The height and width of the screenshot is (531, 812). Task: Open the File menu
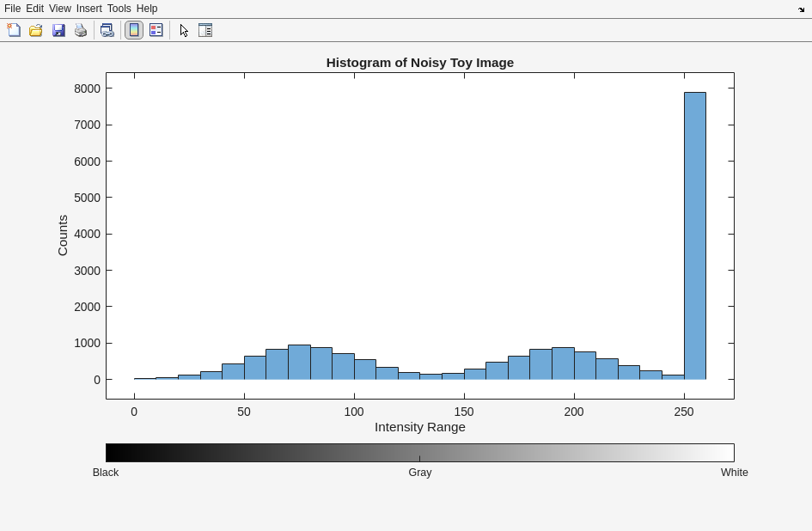[12, 9]
